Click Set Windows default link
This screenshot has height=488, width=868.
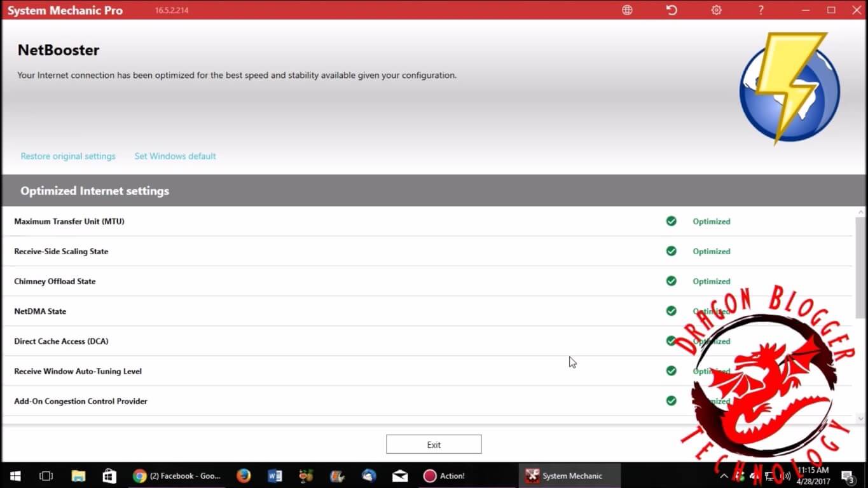click(x=175, y=156)
